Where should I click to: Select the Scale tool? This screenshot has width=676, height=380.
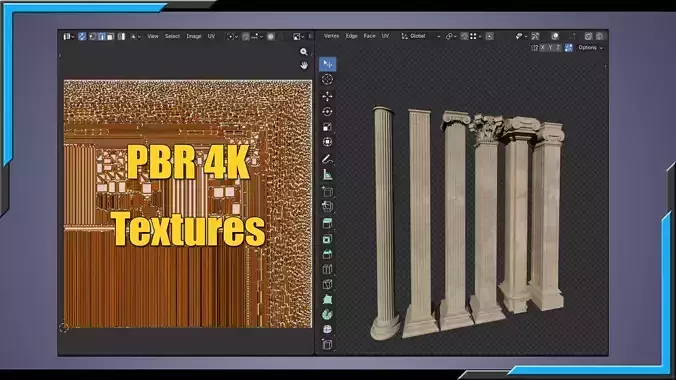[327, 127]
